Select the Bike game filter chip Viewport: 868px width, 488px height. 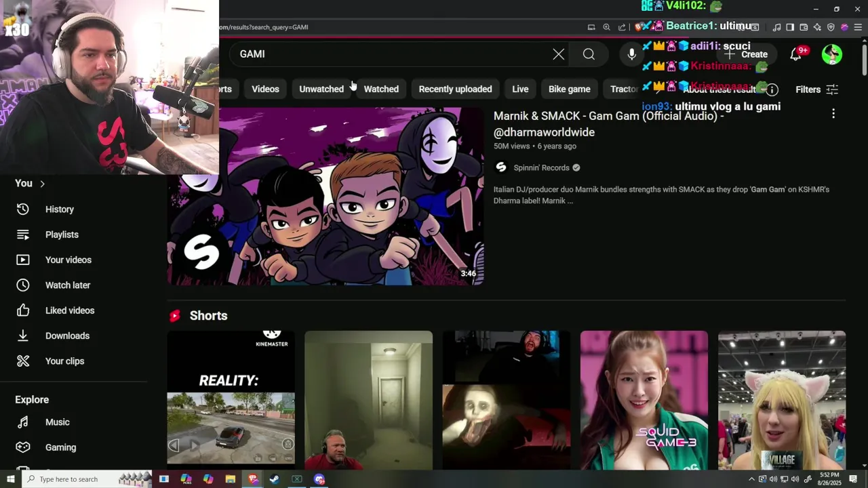569,89
